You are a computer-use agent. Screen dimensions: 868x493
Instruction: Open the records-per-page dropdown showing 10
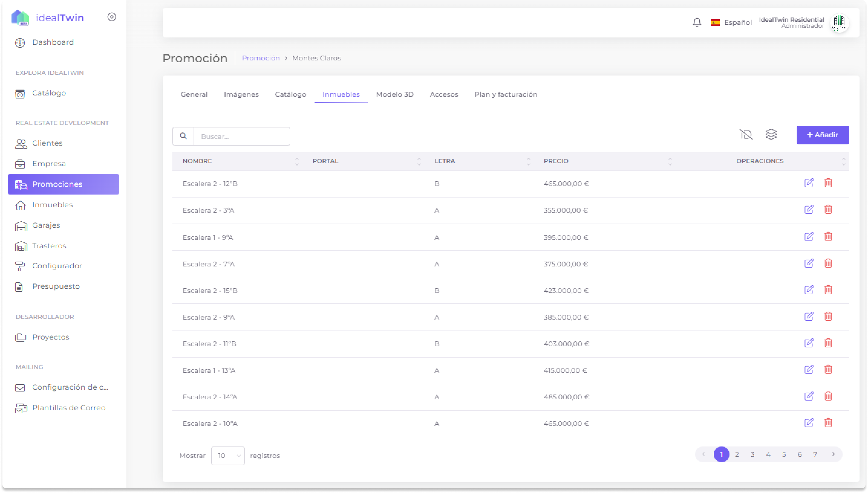coord(228,456)
